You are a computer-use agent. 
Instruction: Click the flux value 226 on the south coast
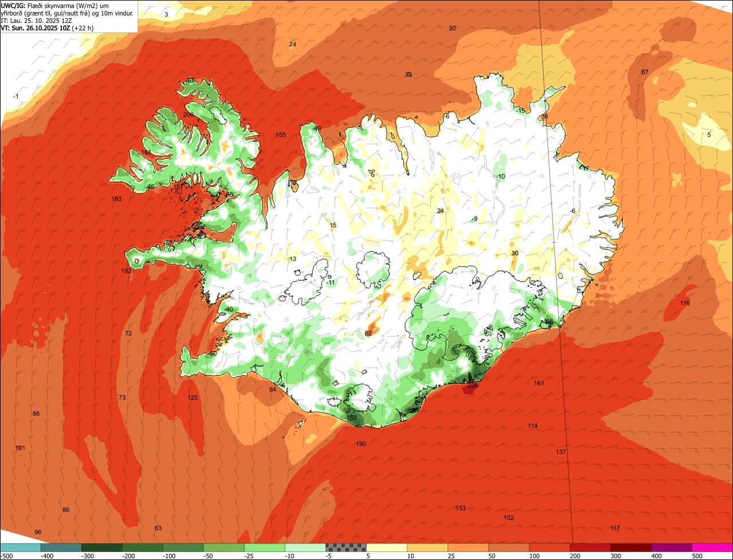472,385
